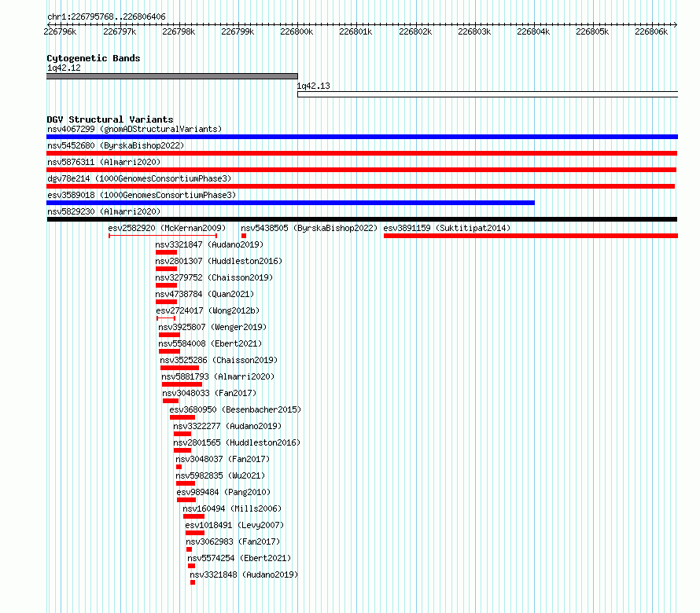Open nsv3279752 Chaisson2019 label
The image size is (700, 613).
tap(214, 277)
